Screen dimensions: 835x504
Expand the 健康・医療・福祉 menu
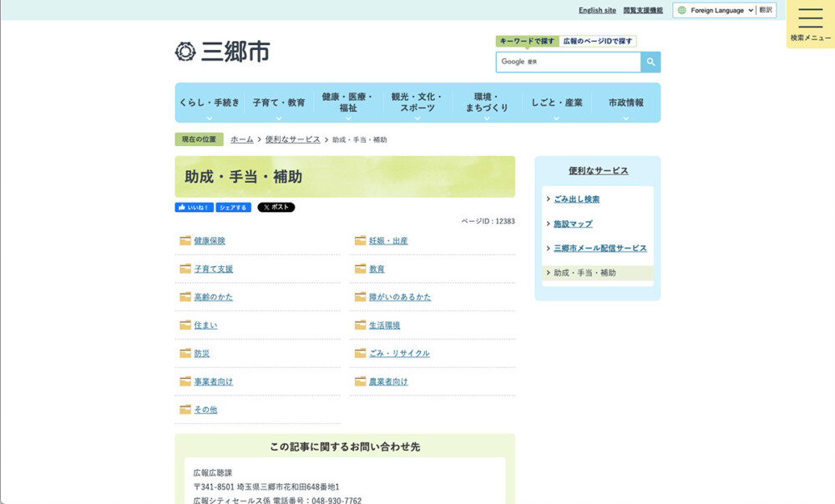[x=347, y=103]
